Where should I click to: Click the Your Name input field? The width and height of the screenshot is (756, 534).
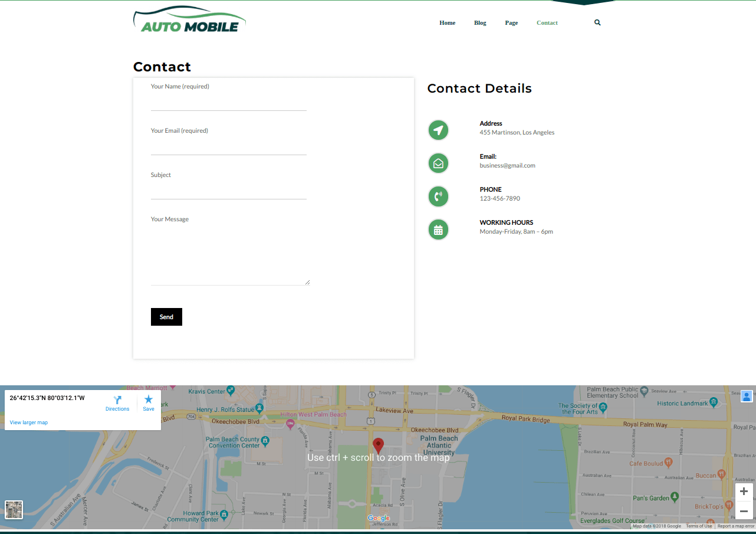(x=228, y=101)
